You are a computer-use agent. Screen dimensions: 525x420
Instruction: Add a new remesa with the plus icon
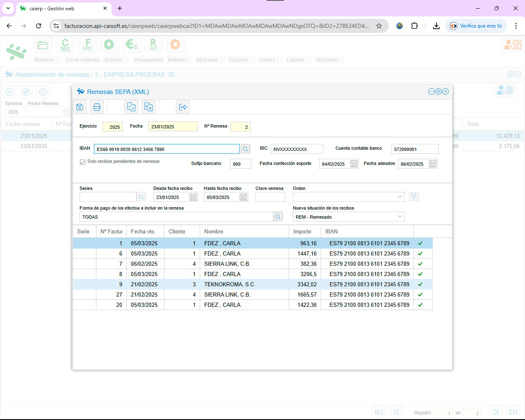[9, 92]
